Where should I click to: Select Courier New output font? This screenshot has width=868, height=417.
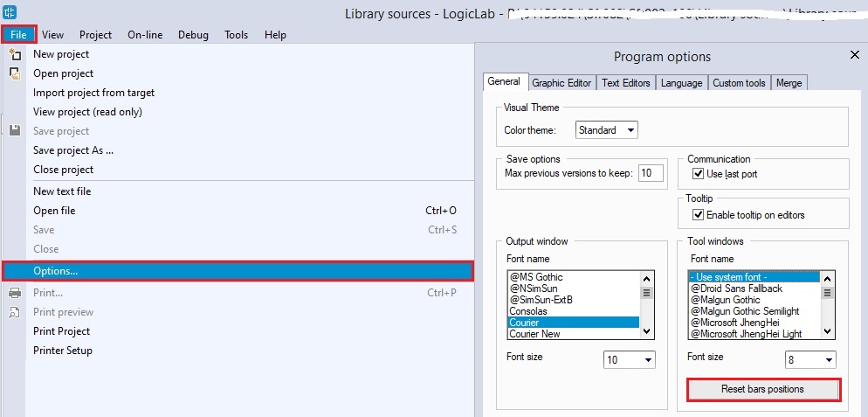click(x=574, y=334)
